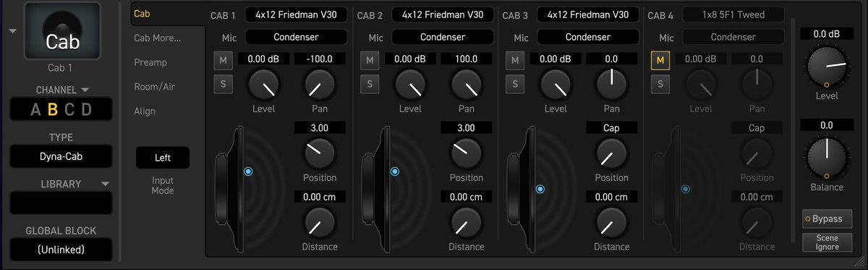Click CAB 3 Position value Cap field
Image resolution: width=868 pixels, height=270 pixels.
coord(611,127)
